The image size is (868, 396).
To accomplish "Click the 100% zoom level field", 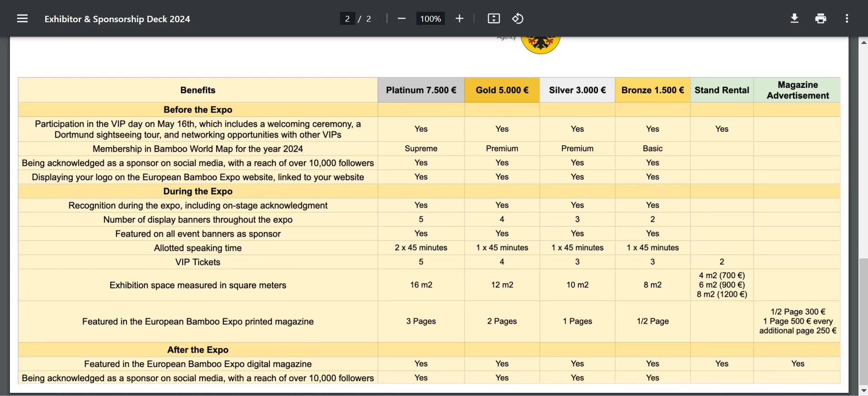I will click(x=430, y=19).
